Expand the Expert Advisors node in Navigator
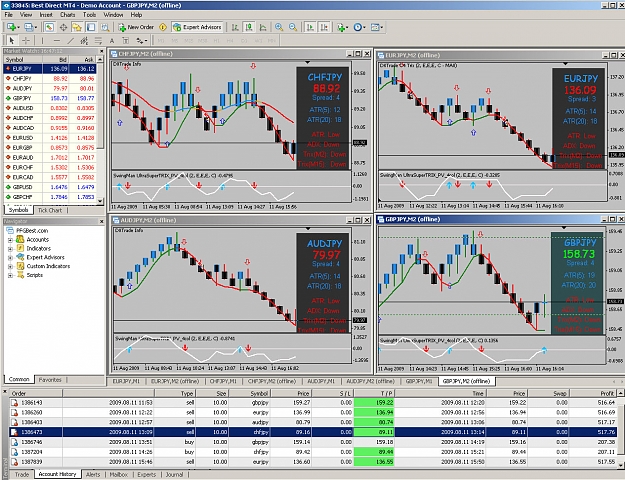 click(10, 257)
